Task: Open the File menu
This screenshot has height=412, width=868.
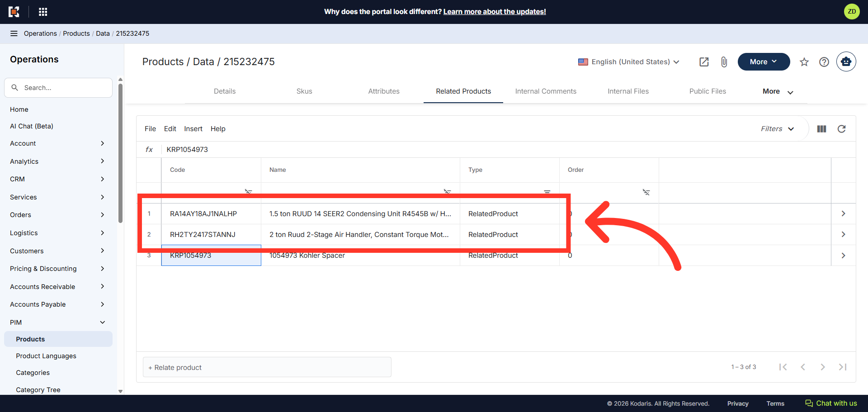Action: pos(150,129)
